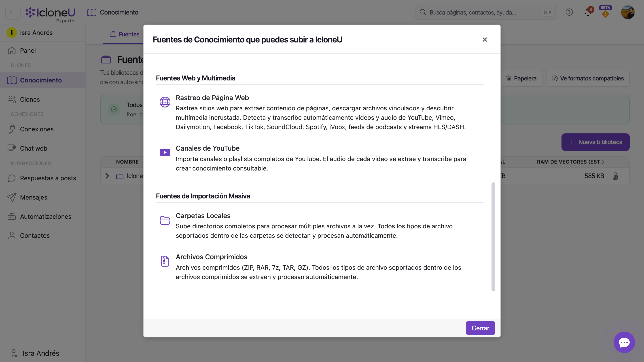
Task: Click the green check status icon
Action: click(x=114, y=109)
